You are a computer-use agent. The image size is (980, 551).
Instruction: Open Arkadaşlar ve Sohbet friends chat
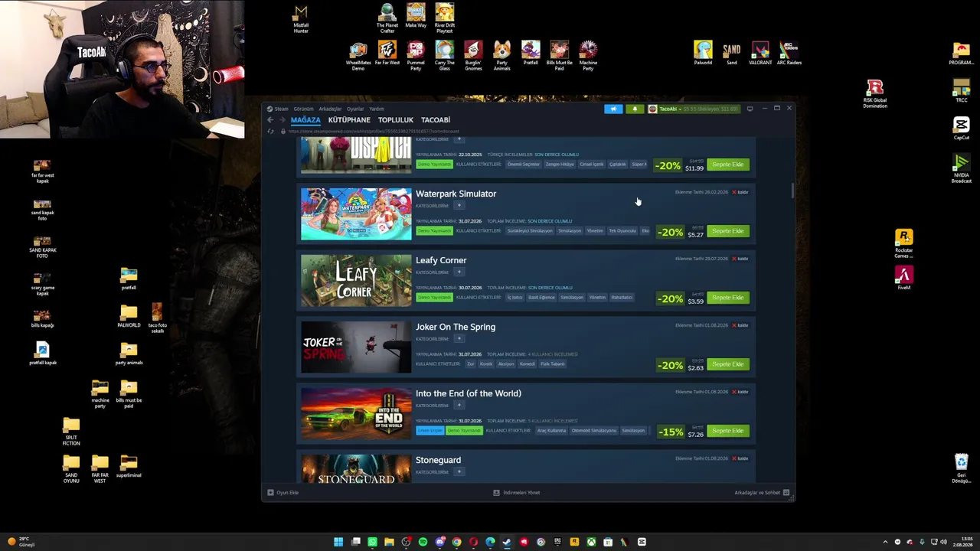coord(762,493)
